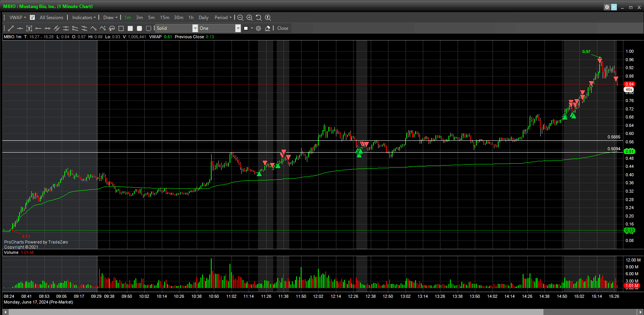
Task: Click the eraser icon to remove drawings
Action: click(267, 28)
